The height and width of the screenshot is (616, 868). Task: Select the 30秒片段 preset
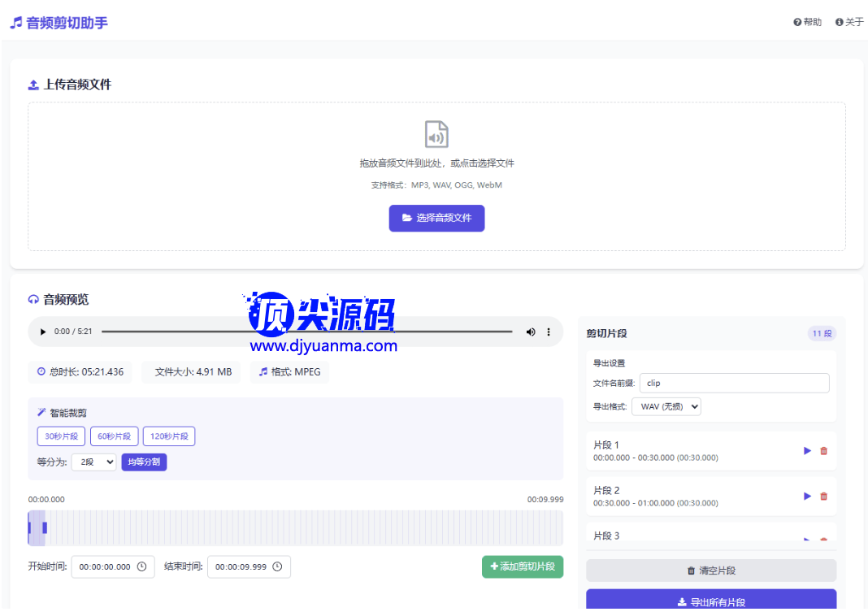pos(61,436)
